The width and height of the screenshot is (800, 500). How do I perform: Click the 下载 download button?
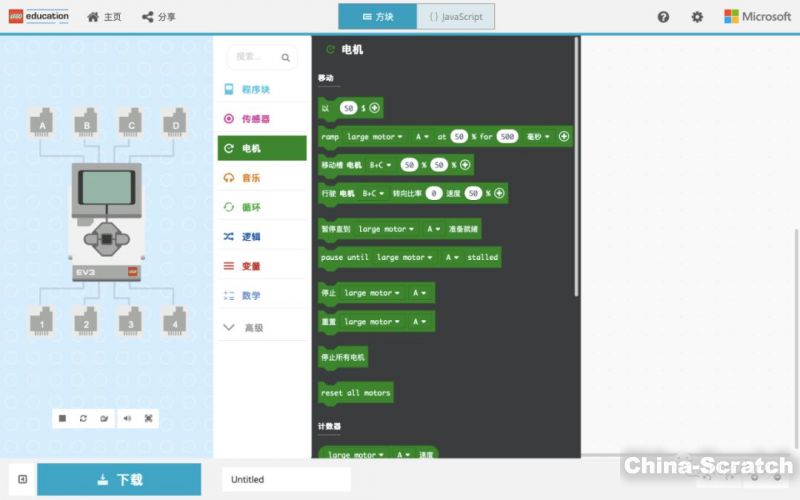click(x=119, y=479)
